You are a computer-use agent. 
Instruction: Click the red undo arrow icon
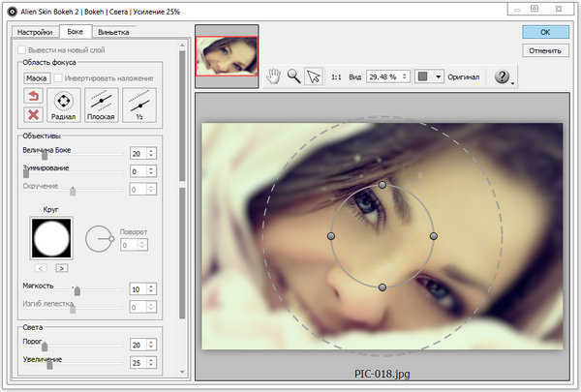coord(34,96)
